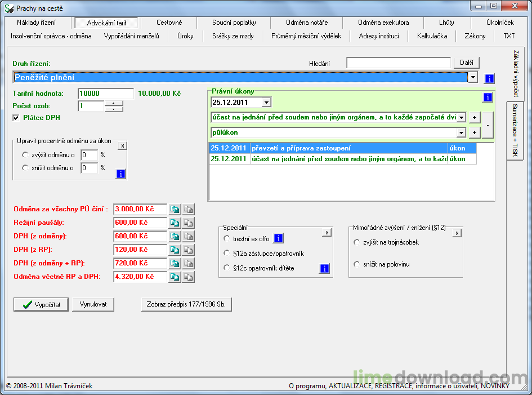
Task: Click the Hledání search input field
Action: 398,63
